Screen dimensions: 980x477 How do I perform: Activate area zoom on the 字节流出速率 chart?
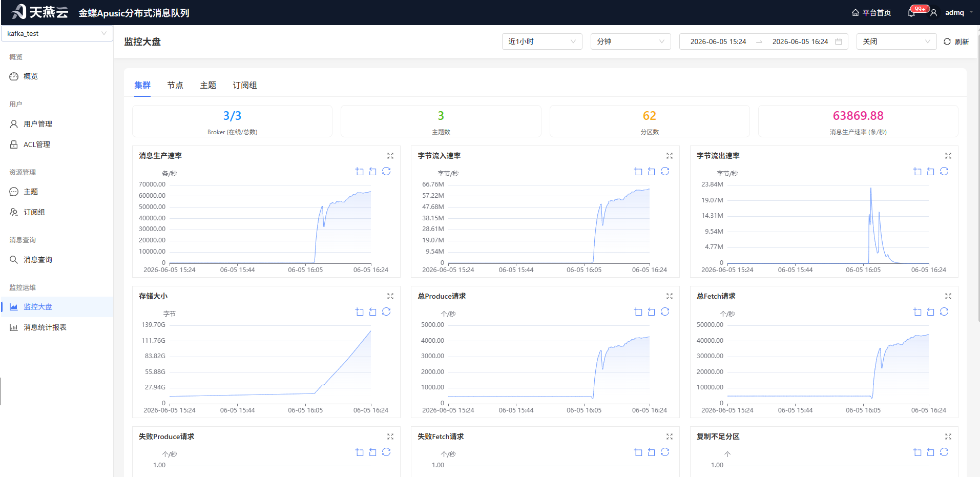918,171
